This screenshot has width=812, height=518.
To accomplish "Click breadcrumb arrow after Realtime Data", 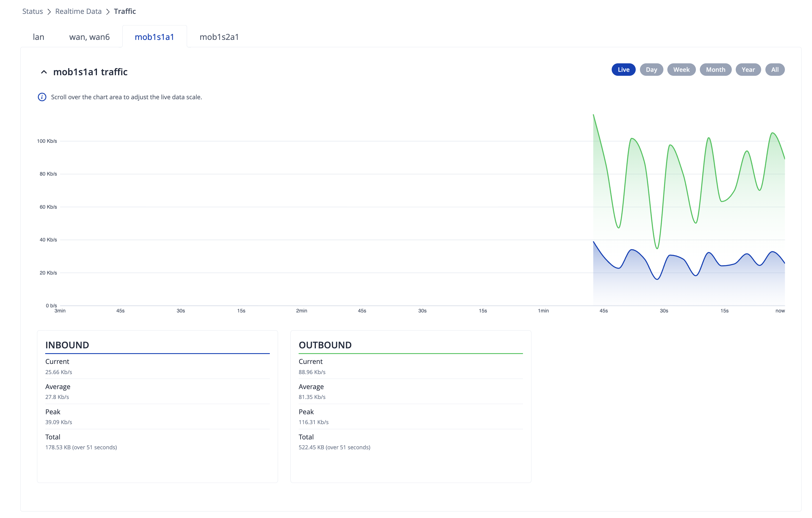I will click(x=108, y=12).
